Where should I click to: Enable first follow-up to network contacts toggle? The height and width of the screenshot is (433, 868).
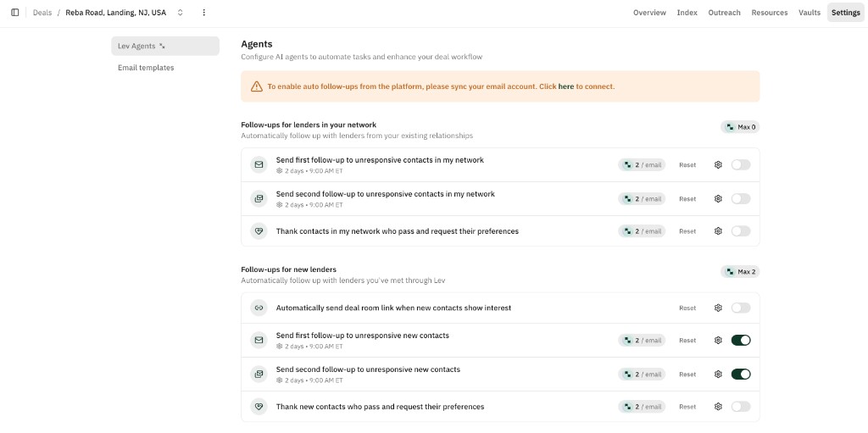741,164
